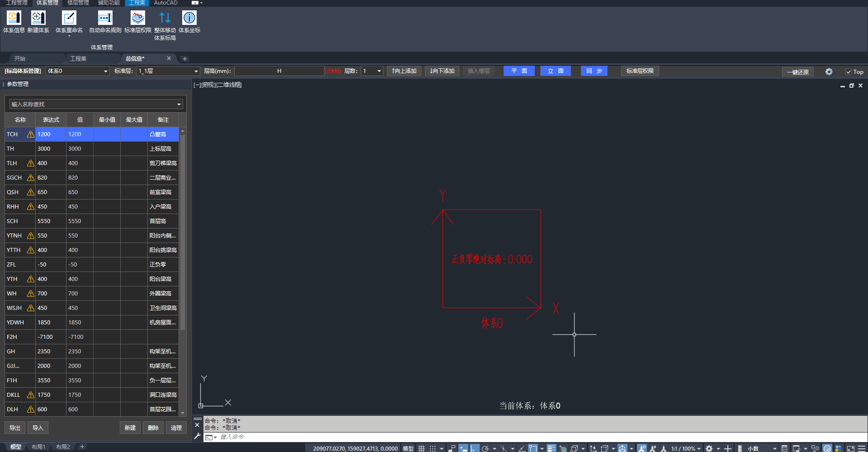The image size is (868, 452).
Task: Select 整体移动体系标高 arrows icon
Action: coord(165,18)
